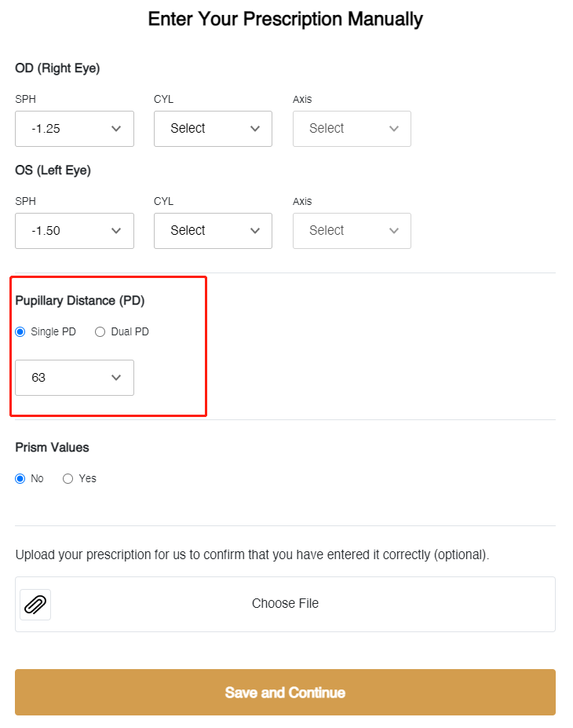This screenshot has width=573, height=728.
Task: Select the Single PD radio option
Action: pos(20,332)
